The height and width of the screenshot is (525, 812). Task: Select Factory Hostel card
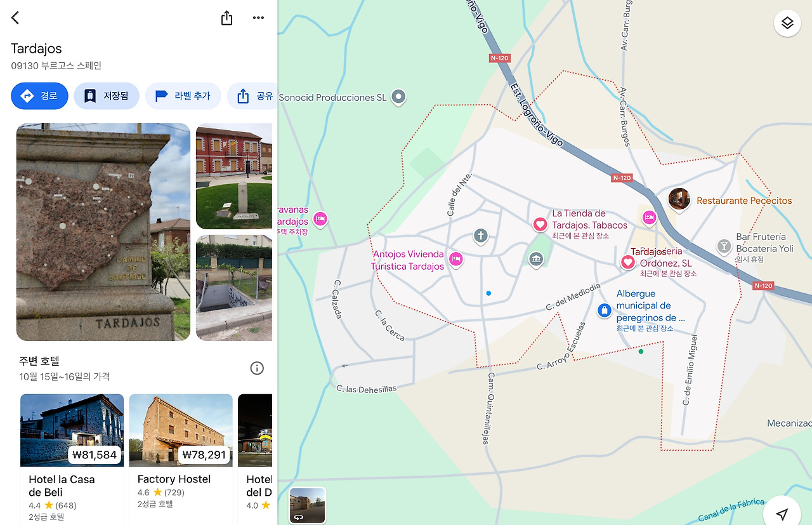click(181, 458)
